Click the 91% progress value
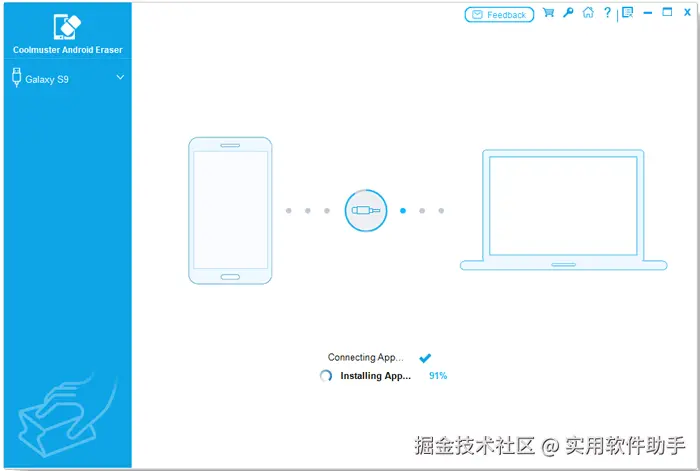 438,376
